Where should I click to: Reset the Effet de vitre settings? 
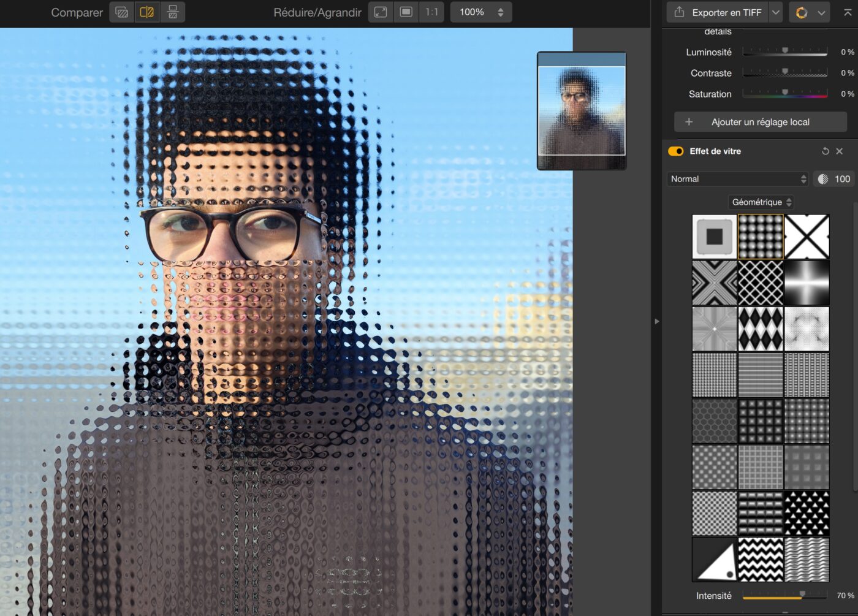pyautogui.click(x=825, y=151)
